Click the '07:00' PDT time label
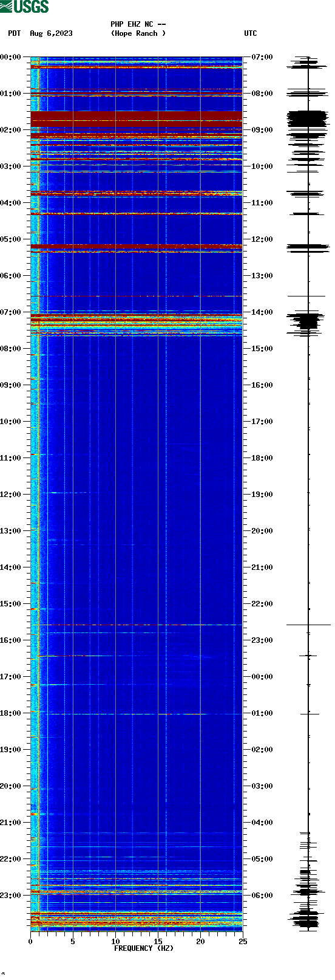This screenshot has width=335, height=980. (10, 312)
